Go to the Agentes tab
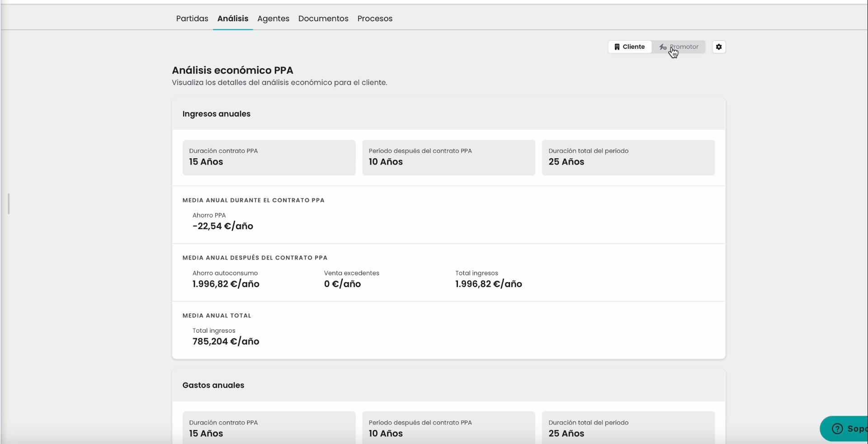868x444 pixels. [x=274, y=19]
